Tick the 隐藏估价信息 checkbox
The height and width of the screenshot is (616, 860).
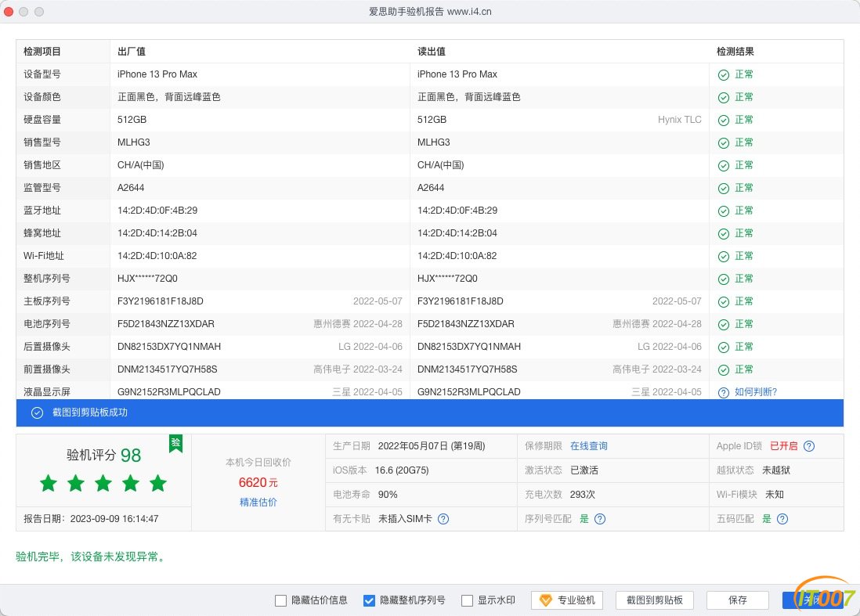pos(281,600)
